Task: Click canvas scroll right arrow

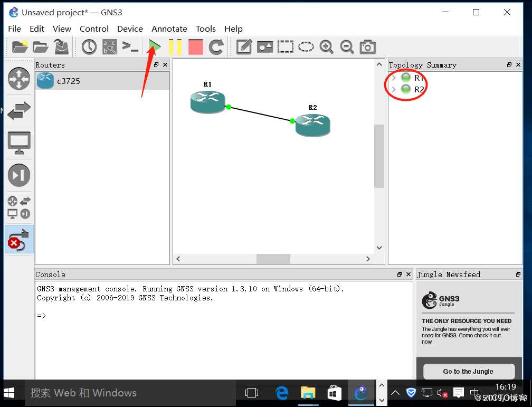Action: click(368, 259)
